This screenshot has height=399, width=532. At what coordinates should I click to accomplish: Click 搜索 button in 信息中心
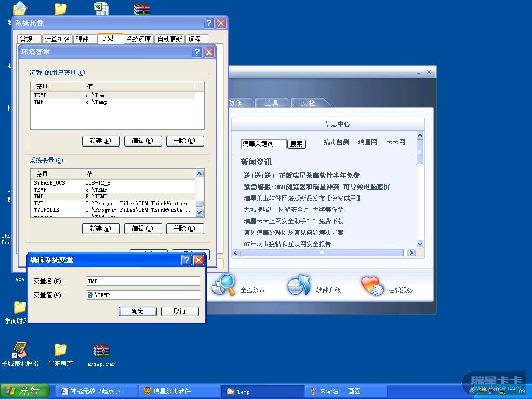pos(297,144)
